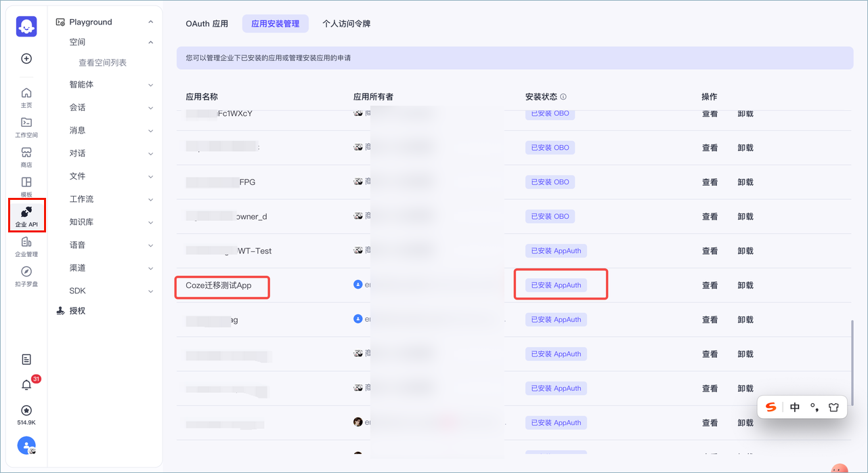Open the 工作空间 workspace icon
Viewport: 868px width, 473px height.
pyautogui.click(x=26, y=123)
